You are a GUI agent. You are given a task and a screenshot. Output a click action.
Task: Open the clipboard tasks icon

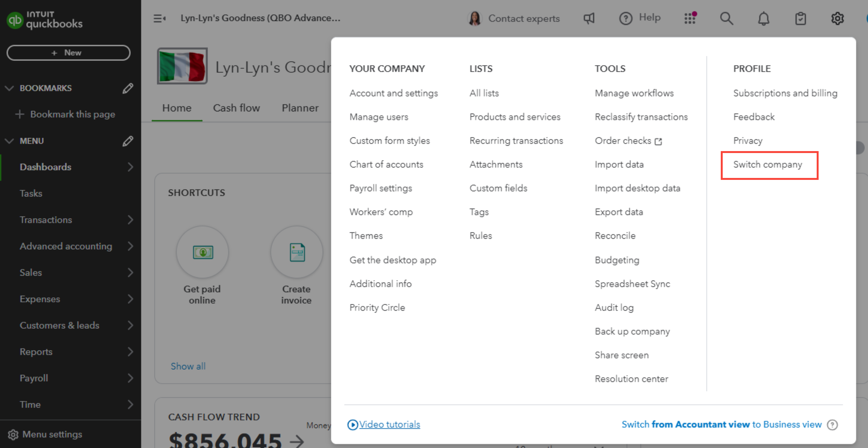click(801, 18)
